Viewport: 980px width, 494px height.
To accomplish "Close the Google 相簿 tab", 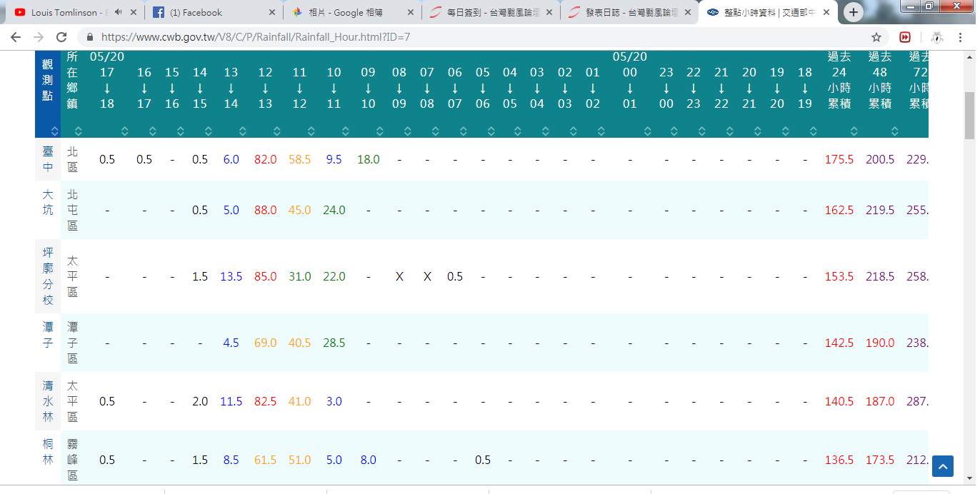I will click(x=411, y=12).
